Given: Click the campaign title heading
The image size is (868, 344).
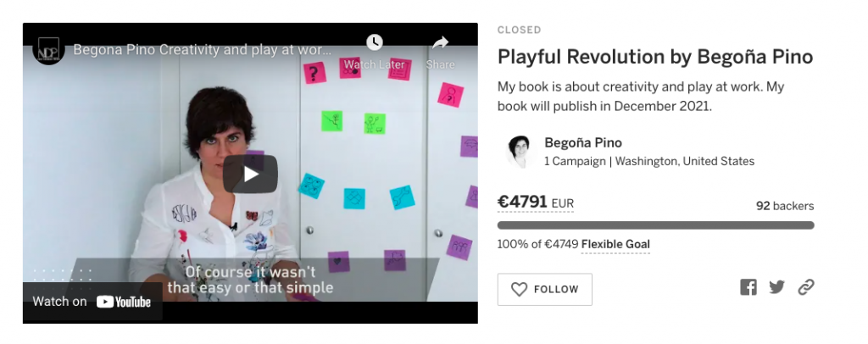Looking at the screenshot, I should (x=655, y=57).
